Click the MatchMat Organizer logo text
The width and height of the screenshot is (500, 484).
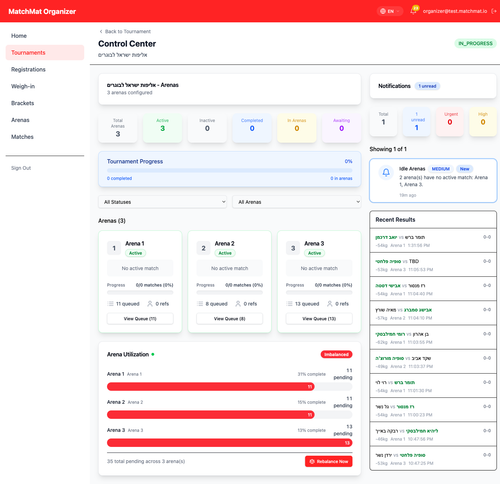[42, 11]
